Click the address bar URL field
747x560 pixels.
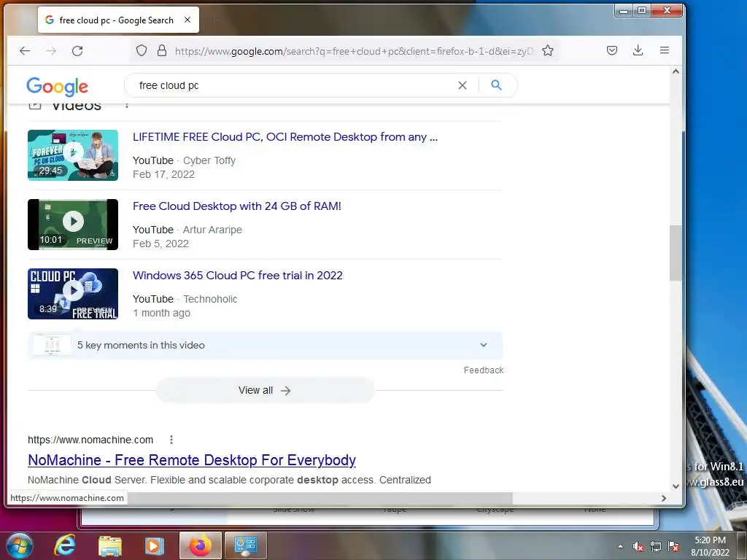click(x=354, y=51)
